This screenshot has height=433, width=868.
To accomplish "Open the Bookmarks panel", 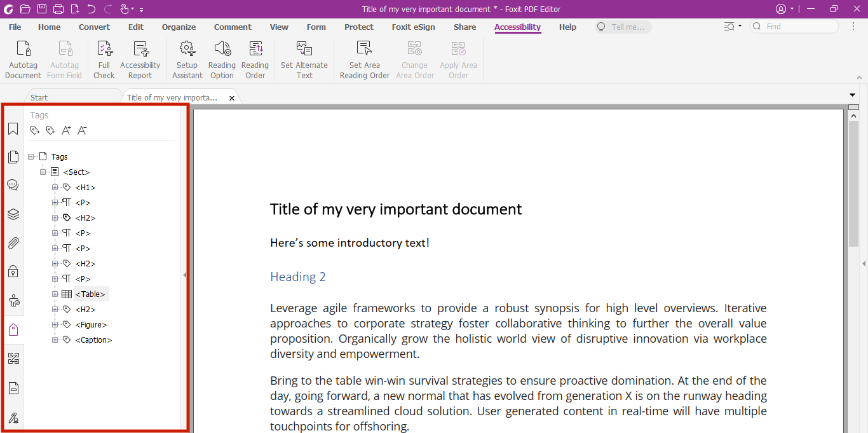I will click(x=13, y=128).
